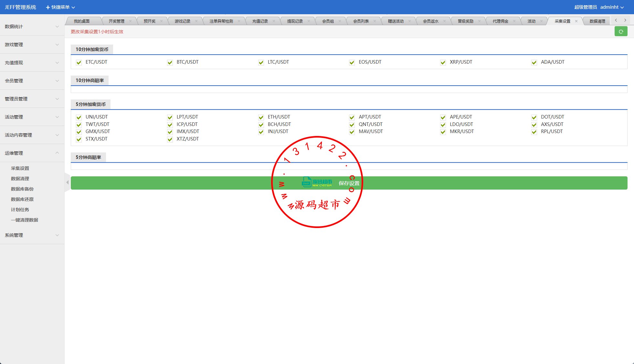The height and width of the screenshot is (364, 634).
Task: Open 数据库备份 in sidebar
Action: pyautogui.click(x=22, y=189)
